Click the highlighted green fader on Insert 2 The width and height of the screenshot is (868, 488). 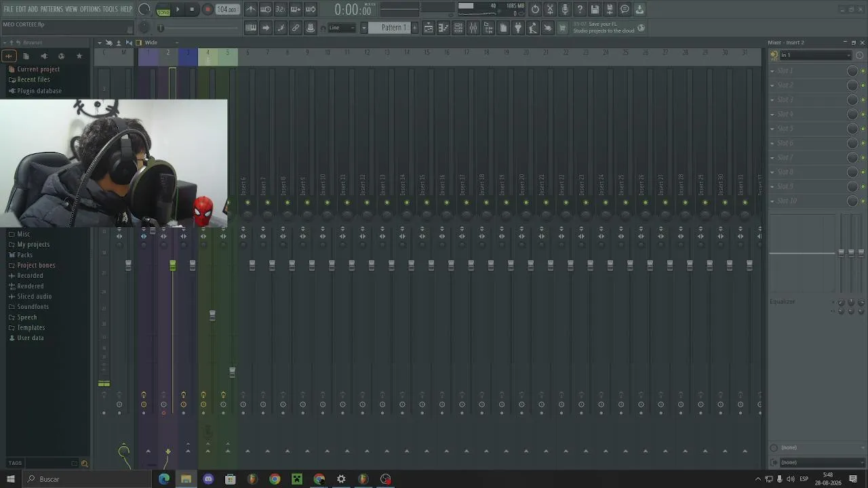173,266
